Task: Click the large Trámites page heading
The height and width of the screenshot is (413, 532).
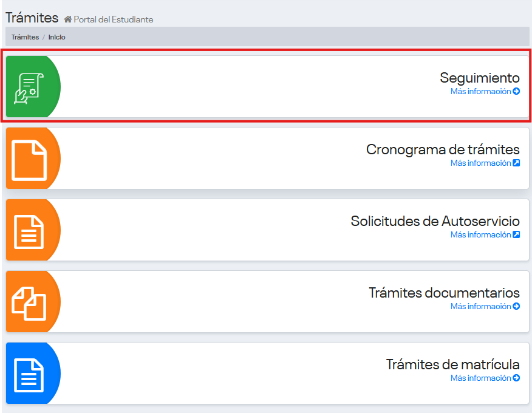Action: tap(32, 18)
